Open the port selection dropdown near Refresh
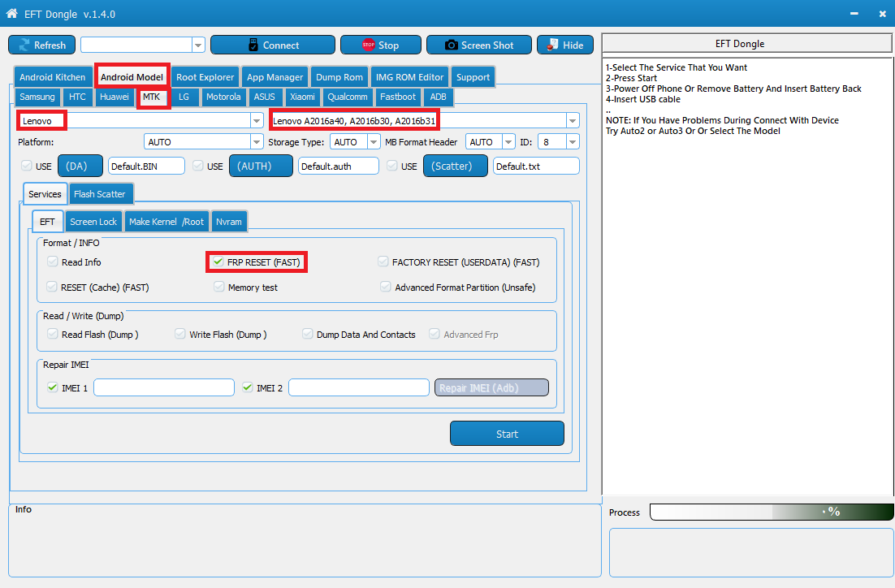895x588 pixels. click(x=199, y=45)
